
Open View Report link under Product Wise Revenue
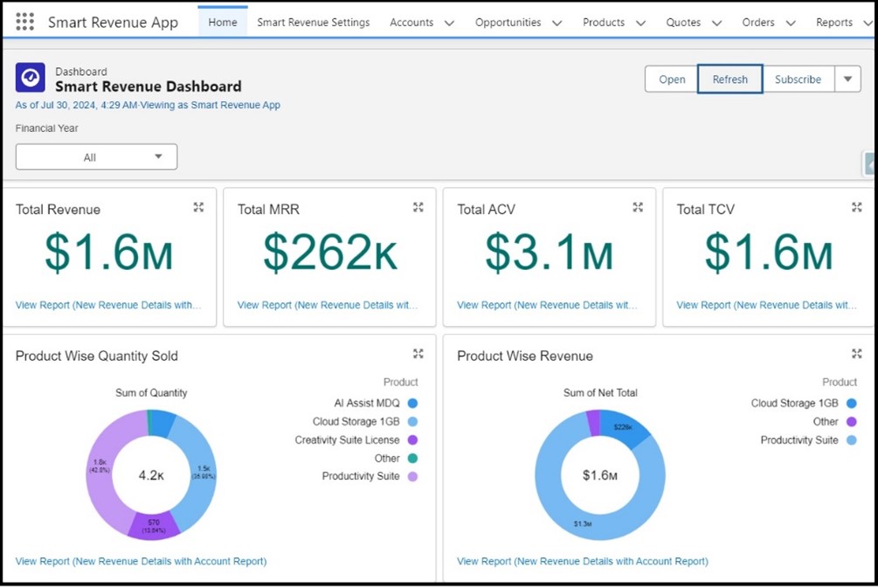click(583, 561)
